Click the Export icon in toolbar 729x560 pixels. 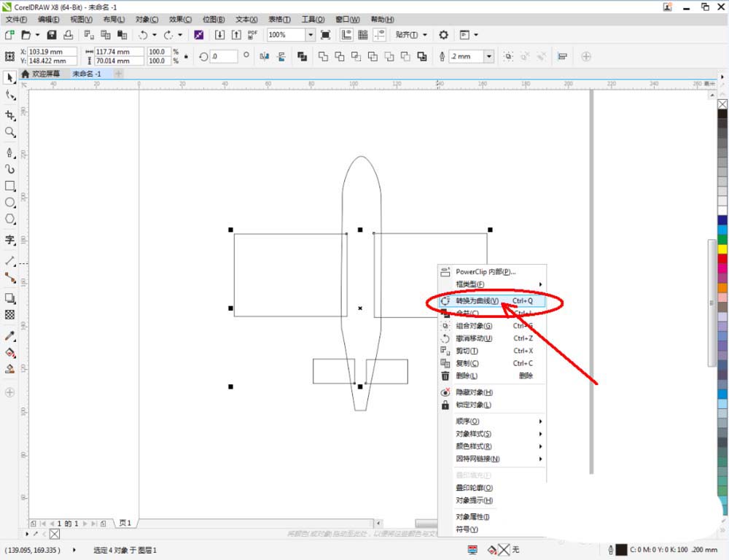click(236, 35)
